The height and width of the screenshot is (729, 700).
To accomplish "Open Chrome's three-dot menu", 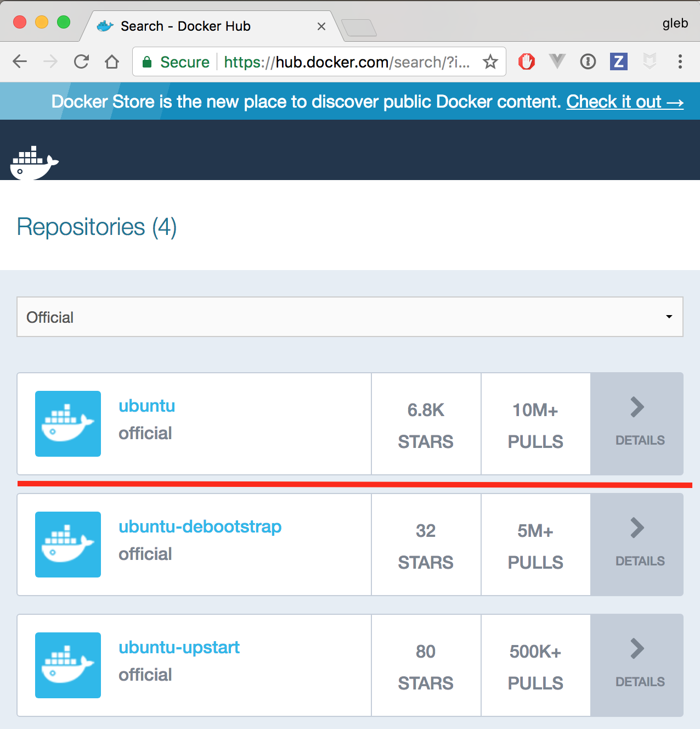I will (x=680, y=61).
